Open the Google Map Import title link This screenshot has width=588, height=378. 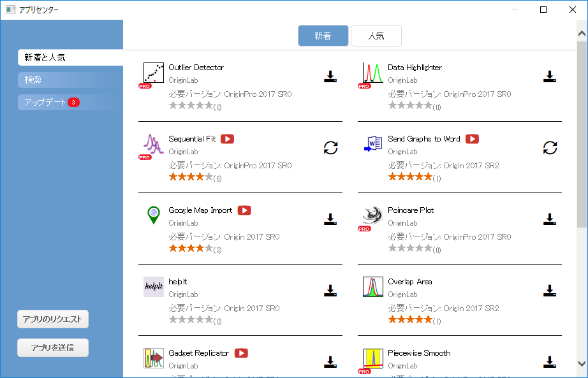click(200, 210)
